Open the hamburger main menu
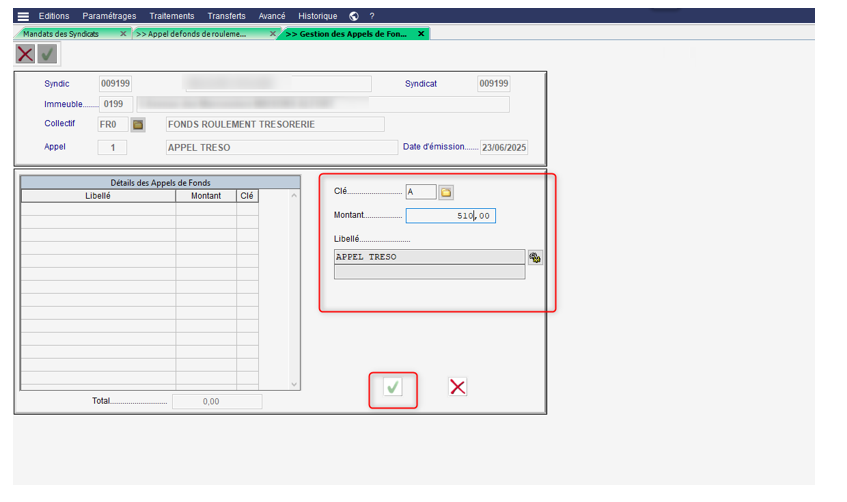Screen dimensions: 847x502 tap(23, 16)
